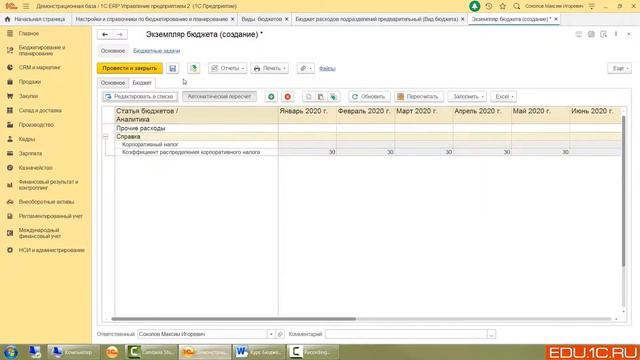The width and height of the screenshot is (640, 360).
Task: Open the Продажи section
Action: point(30,82)
